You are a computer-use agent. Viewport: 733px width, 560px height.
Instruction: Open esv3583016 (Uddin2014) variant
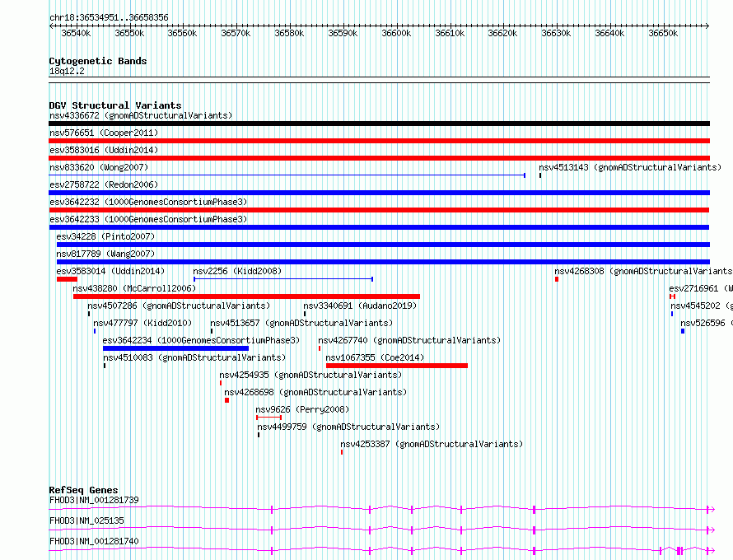tap(104, 150)
